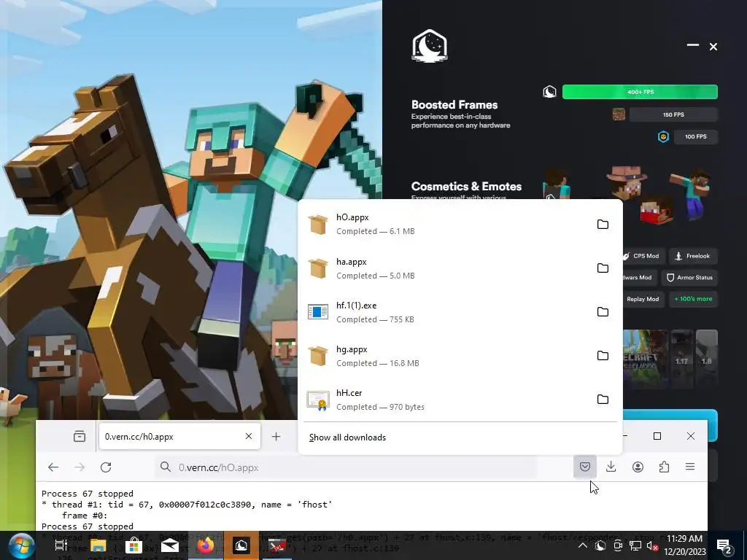Select the 1.8 version thumbnail
Screen dimensions: 747x560
pyautogui.click(x=706, y=359)
